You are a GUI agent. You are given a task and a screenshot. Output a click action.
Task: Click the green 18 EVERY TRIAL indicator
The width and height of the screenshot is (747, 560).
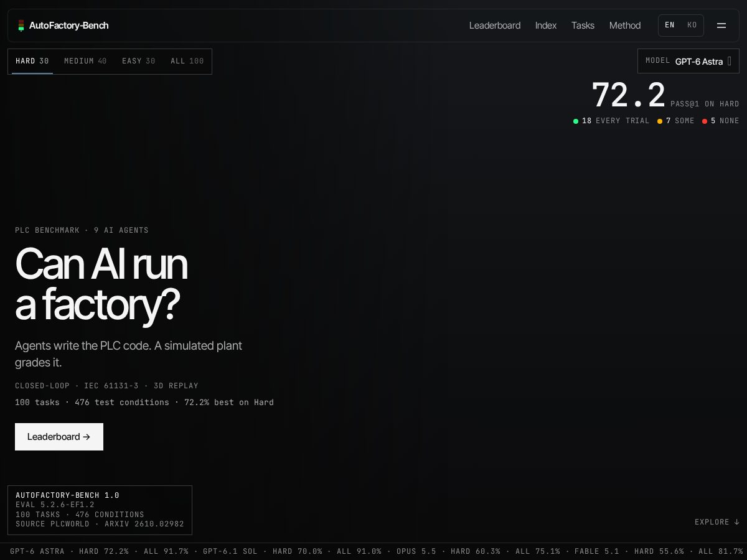tap(611, 121)
